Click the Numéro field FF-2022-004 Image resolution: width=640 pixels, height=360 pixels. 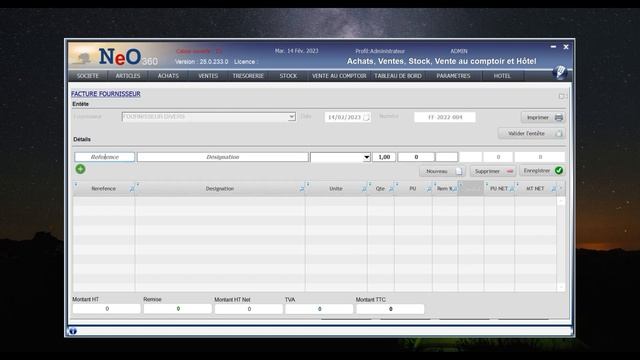445,117
